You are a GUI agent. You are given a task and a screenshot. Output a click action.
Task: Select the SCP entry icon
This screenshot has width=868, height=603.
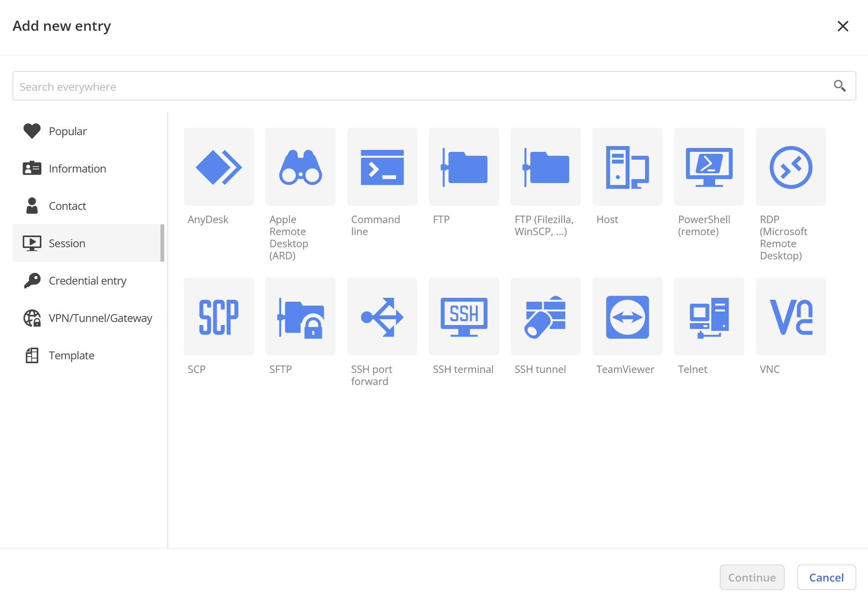tap(218, 316)
